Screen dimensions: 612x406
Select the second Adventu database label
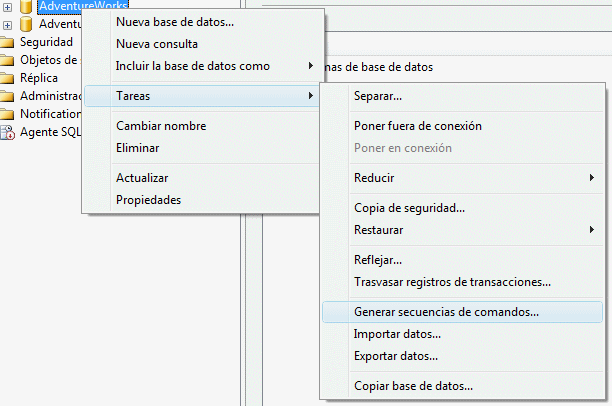(60, 24)
